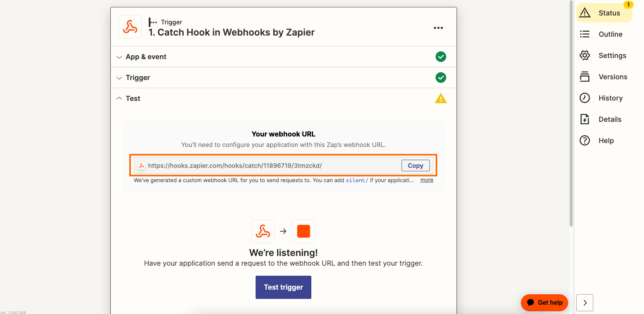
Task: Click the Get help chat button
Action: click(544, 303)
